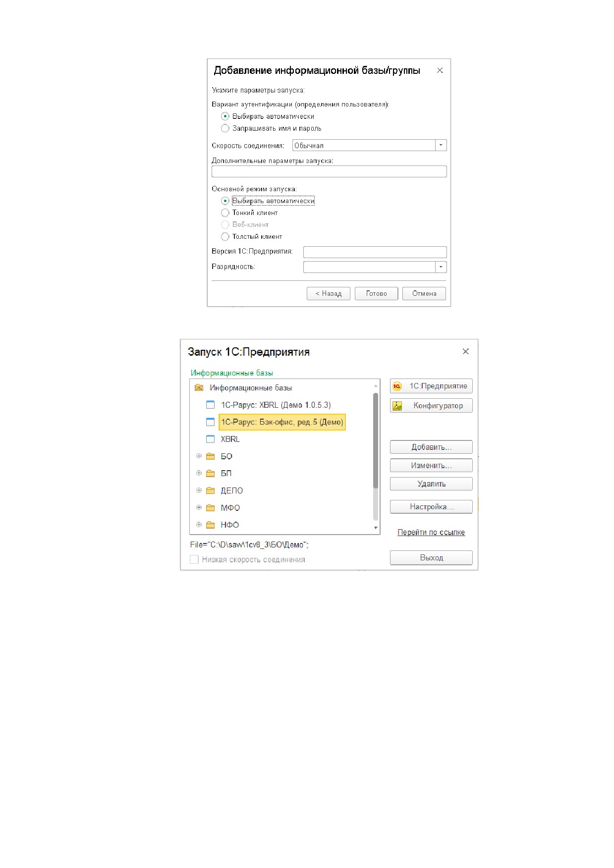This screenshot has height=868, width=614.
Task: Click the 'НФО' folder label
Action: coord(230,525)
